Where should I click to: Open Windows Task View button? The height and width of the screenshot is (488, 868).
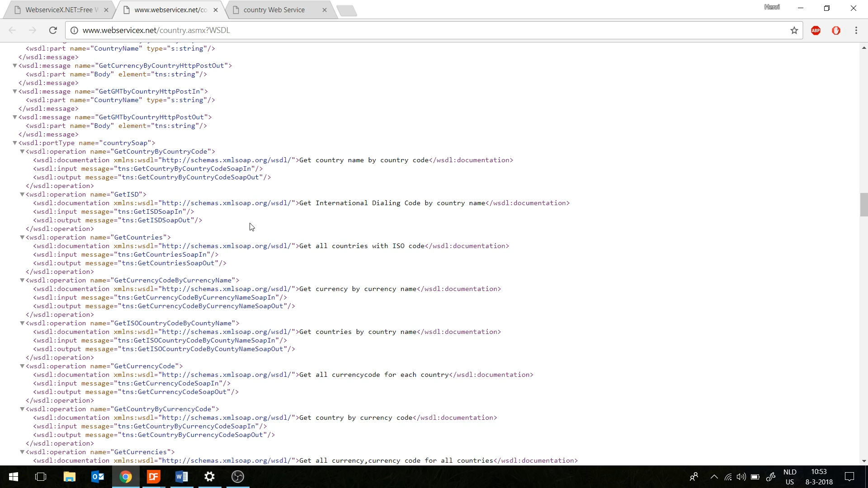pyautogui.click(x=41, y=477)
